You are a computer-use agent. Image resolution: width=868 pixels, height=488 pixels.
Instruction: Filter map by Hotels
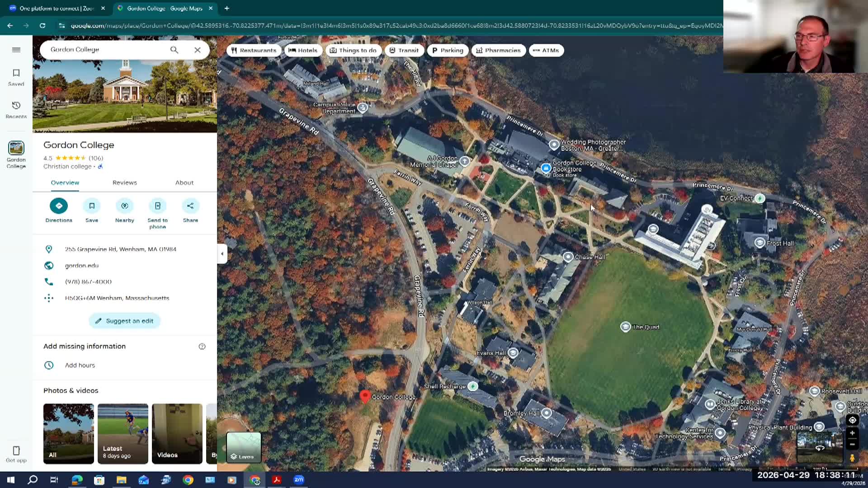pos(303,50)
